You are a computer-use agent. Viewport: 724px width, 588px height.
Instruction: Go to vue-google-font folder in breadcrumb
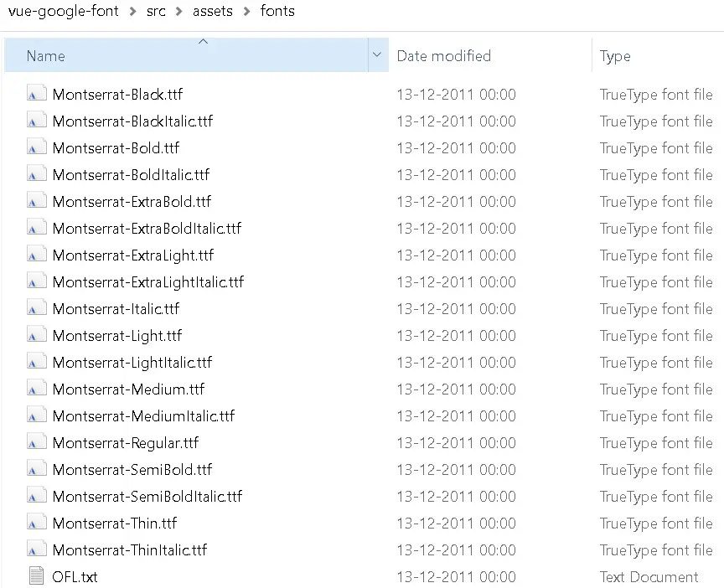[x=63, y=11]
